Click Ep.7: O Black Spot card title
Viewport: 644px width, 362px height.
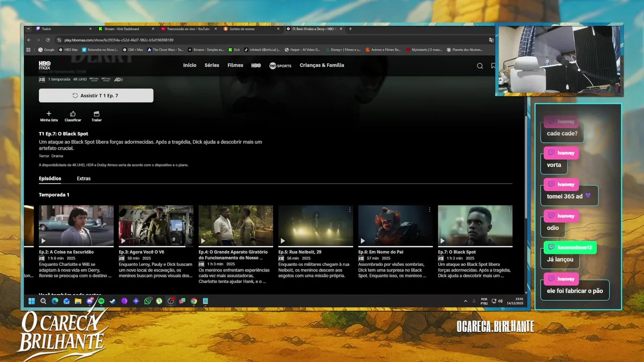tap(457, 252)
